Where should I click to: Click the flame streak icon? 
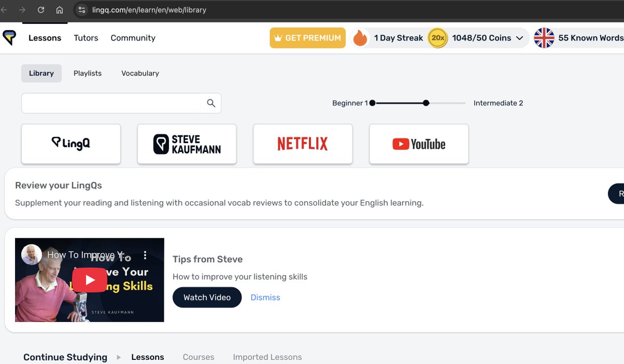(x=360, y=38)
